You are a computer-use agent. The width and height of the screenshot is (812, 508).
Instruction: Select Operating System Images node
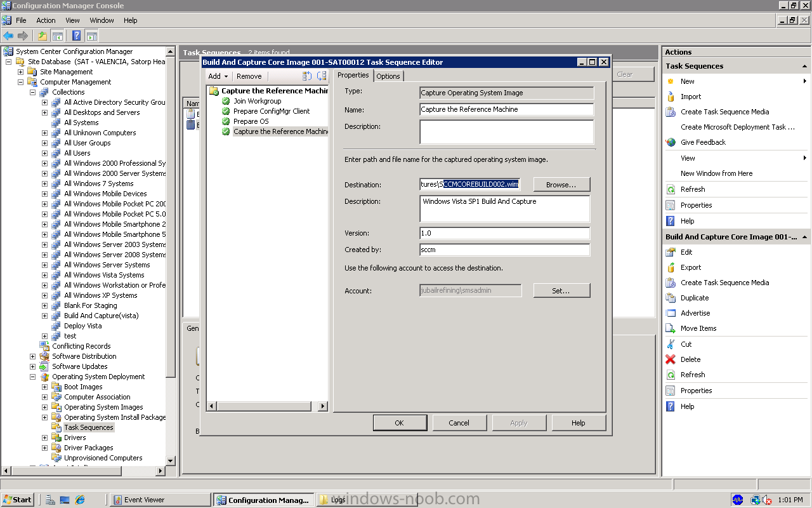[103, 407]
